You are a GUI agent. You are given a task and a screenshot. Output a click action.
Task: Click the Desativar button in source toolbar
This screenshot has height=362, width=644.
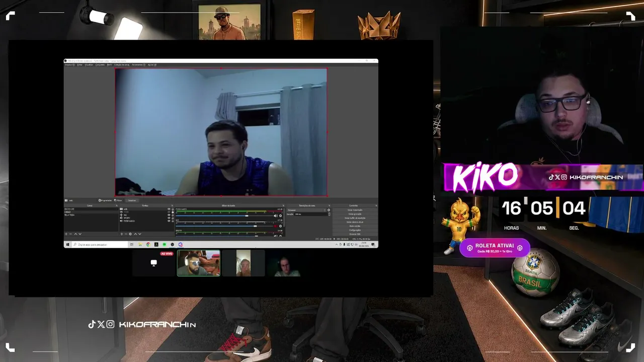click(132, 201)
